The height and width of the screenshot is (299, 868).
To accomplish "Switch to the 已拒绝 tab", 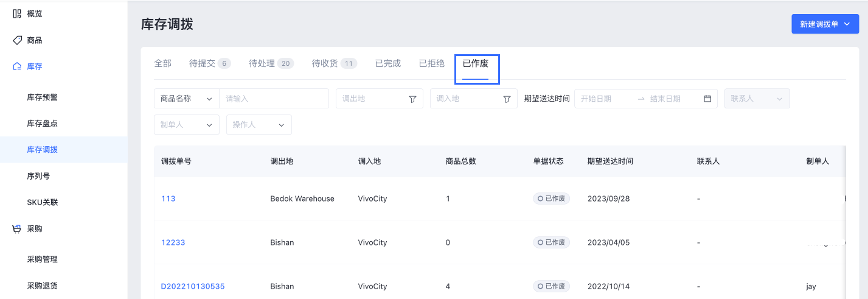I will (432, 63).
